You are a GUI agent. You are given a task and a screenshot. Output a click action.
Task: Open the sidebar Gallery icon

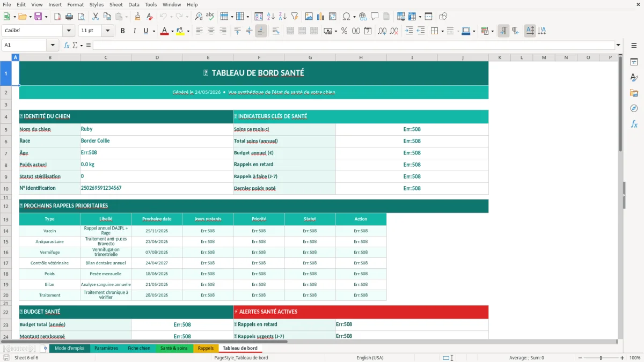(x=634, y=93)
